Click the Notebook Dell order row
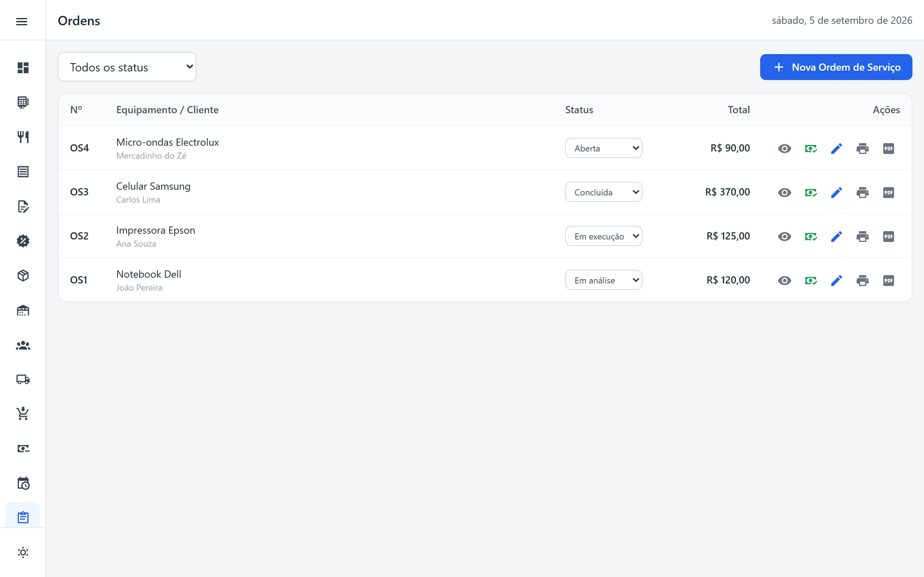 [x=485, y=280]
